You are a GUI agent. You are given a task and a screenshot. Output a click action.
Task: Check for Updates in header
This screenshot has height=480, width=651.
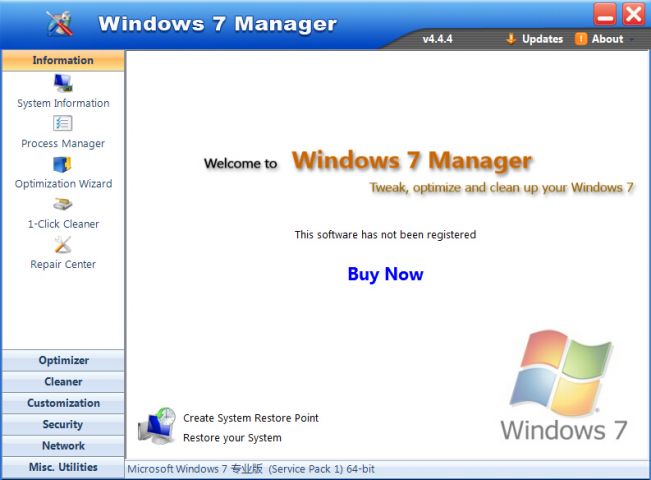tap(542, 39)
